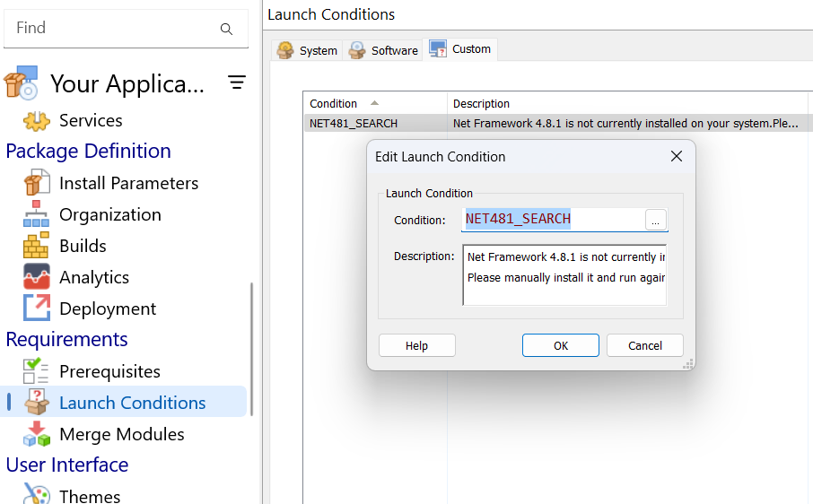Viewport: 813px width, 504px height.
Task: Open the sidebar view options menu
Action: [237, 83]
